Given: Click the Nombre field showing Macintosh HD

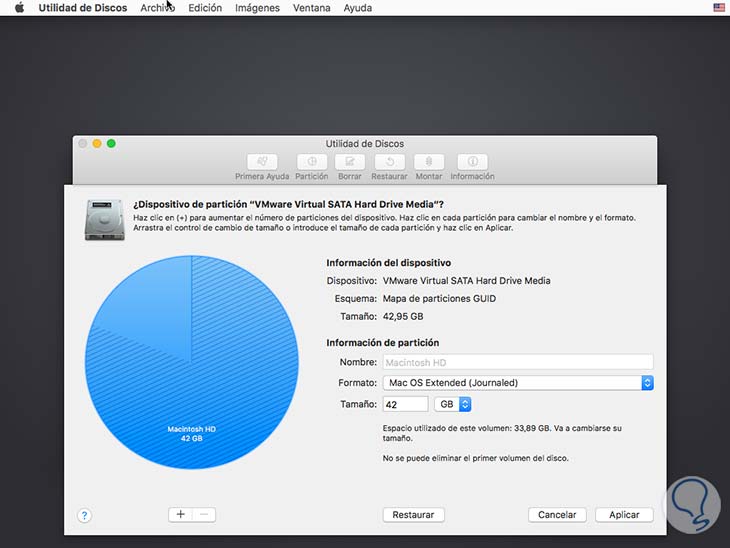Looking at the screenshot, I should (518, 362).
